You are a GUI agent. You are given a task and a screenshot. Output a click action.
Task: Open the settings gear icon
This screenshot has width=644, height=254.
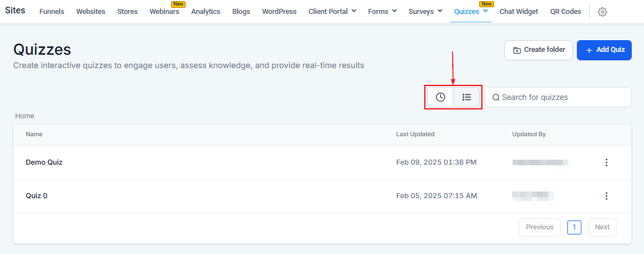[x=602, y=12]
